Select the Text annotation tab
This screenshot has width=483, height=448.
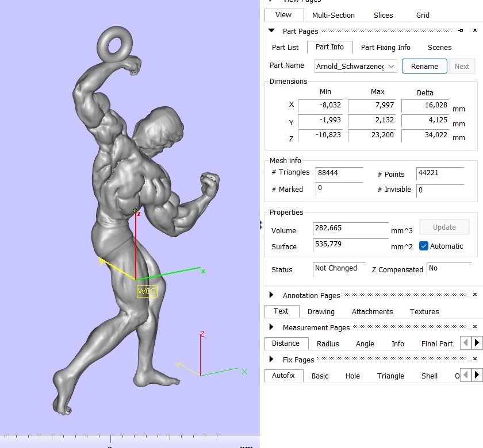[x=281, y=311]
